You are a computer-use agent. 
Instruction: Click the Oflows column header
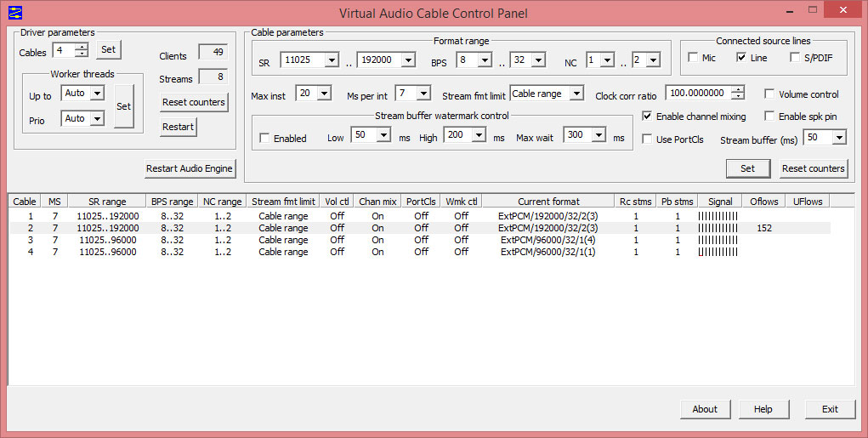coord(763,202)
